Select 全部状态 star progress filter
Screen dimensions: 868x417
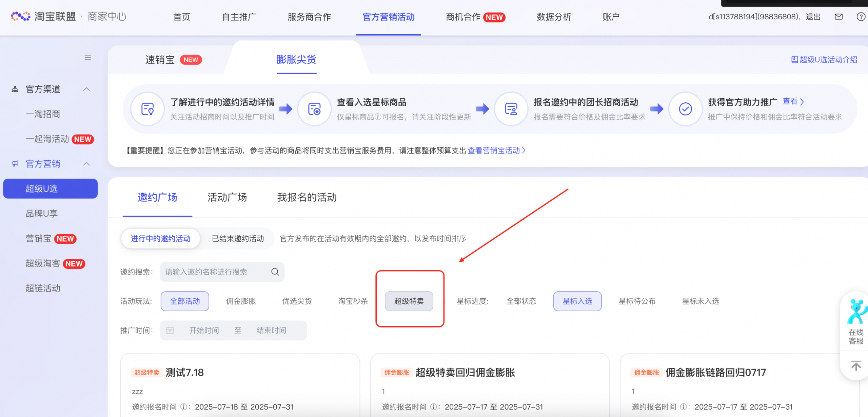[521, 301]
